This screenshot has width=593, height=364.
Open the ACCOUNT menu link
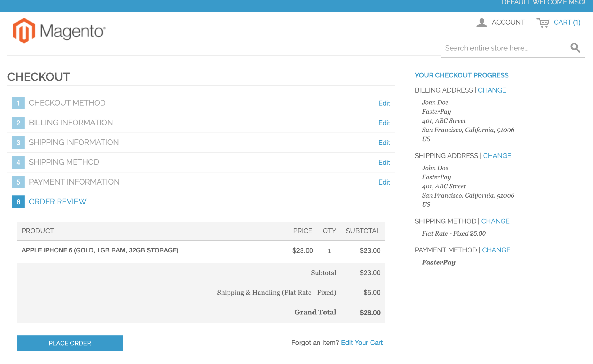(508, 22)
